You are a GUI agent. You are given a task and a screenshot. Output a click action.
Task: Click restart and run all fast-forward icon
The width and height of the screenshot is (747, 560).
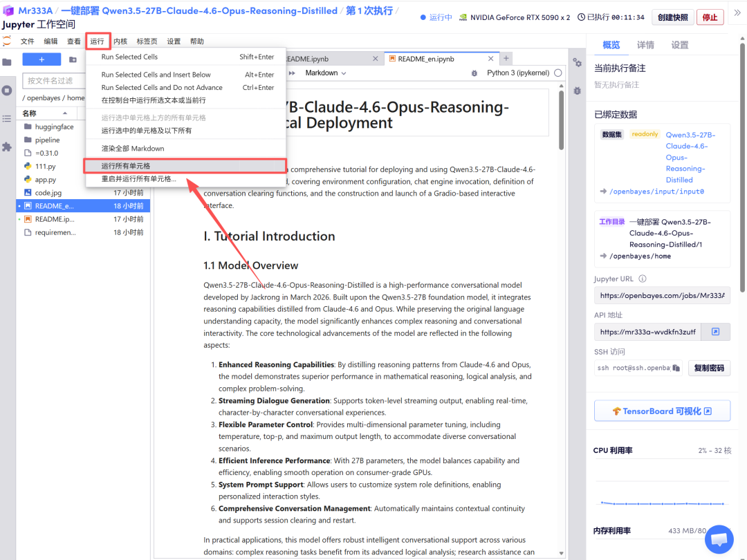pyautogui.click(x=292, y=73)
